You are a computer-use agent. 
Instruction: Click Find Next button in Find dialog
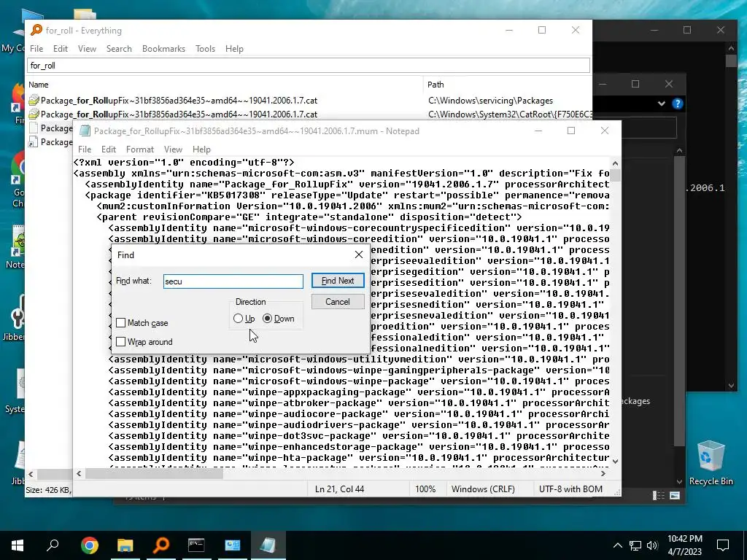pyautogui.click(x=338, y=281)
